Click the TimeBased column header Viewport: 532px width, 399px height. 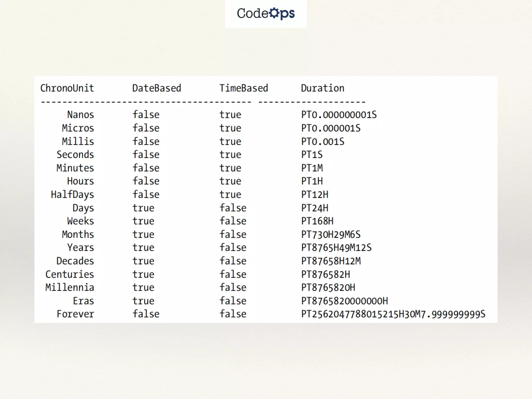[243, 88]
